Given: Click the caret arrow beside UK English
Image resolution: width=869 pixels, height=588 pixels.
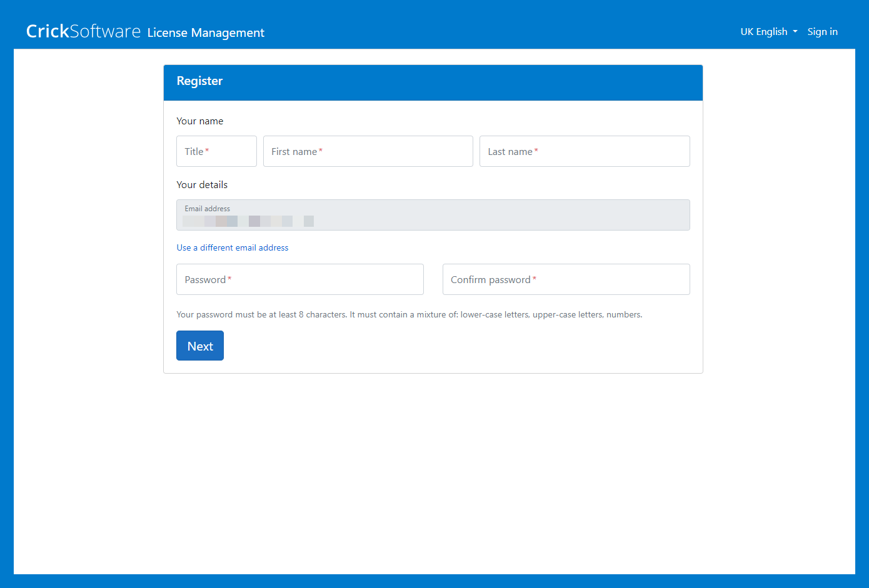Looking at the screenshot, I should pyautogui.click(x=795, y=32).
